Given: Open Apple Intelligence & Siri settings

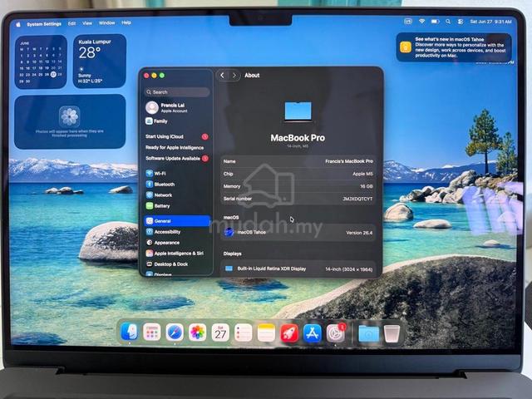Looking at the screenshot, I should tap(177, 254).
